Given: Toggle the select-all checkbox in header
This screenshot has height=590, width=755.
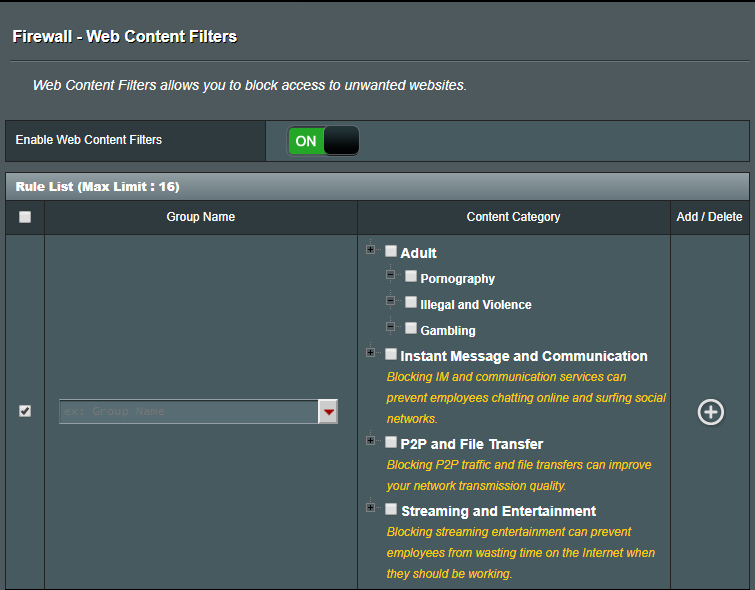Looking at the screenshot, I should 25,217.
